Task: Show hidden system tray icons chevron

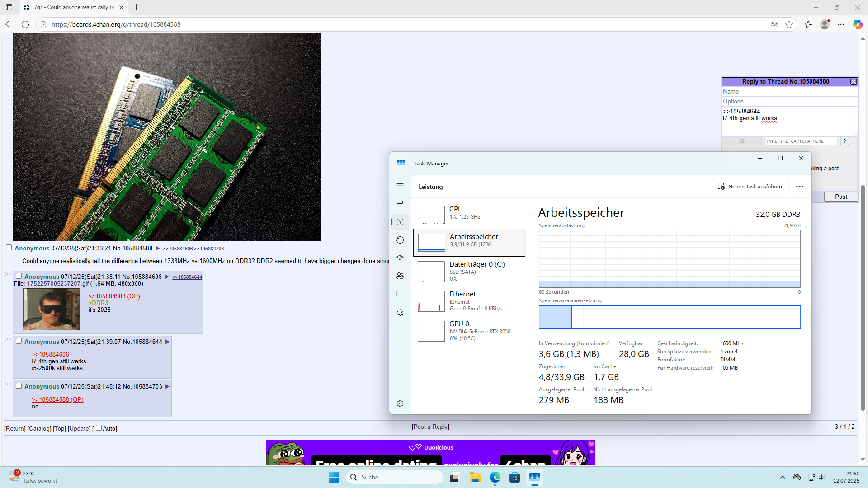Action: tap(783, 477)
